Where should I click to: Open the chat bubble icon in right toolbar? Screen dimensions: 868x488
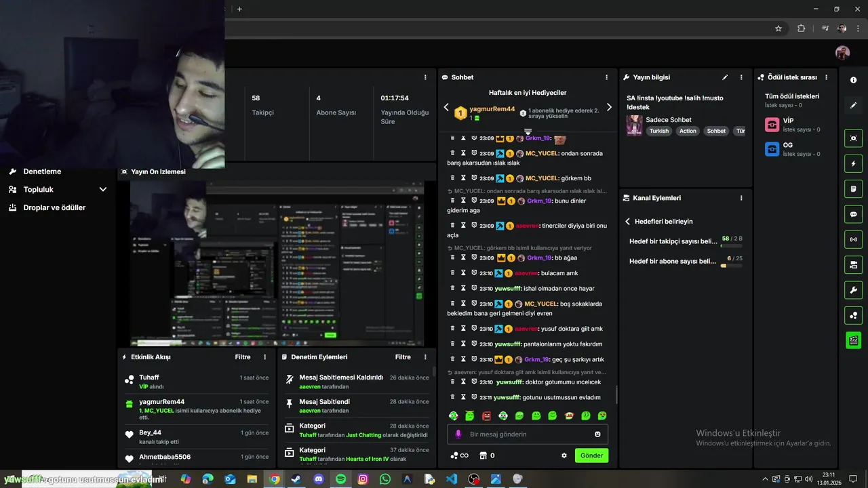pyautogui.click(x=854, y=214)
